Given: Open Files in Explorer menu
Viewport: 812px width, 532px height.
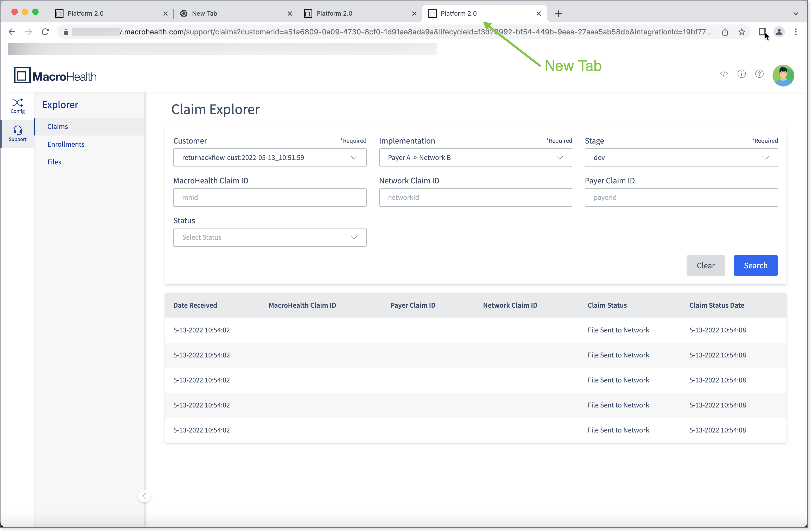Looking at the screenshot, I should [54, 162].
